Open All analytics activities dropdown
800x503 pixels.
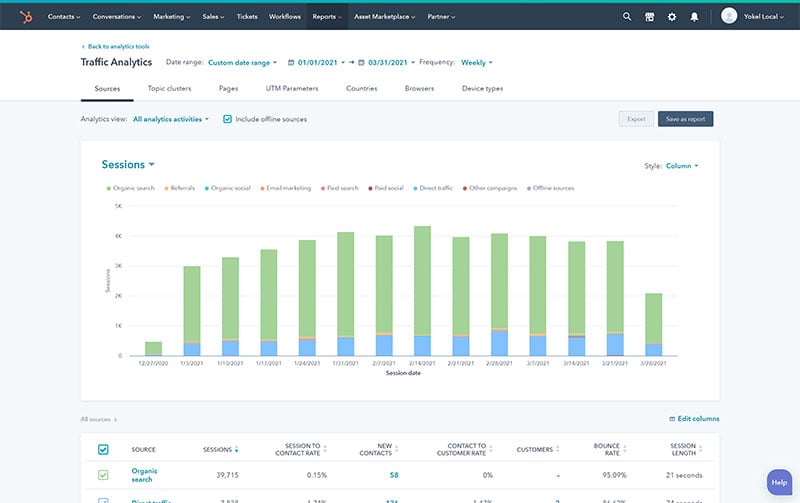pyautogui.click(x=171, y=119)
